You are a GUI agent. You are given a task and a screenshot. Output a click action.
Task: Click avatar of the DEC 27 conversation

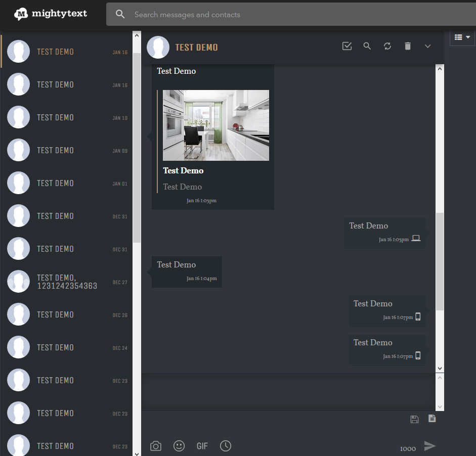19,282
